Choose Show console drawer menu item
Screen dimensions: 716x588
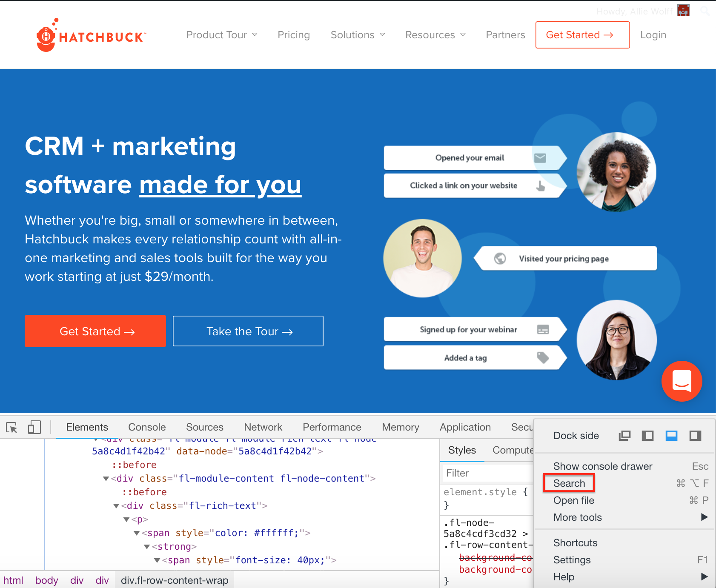tap(625, 466)
